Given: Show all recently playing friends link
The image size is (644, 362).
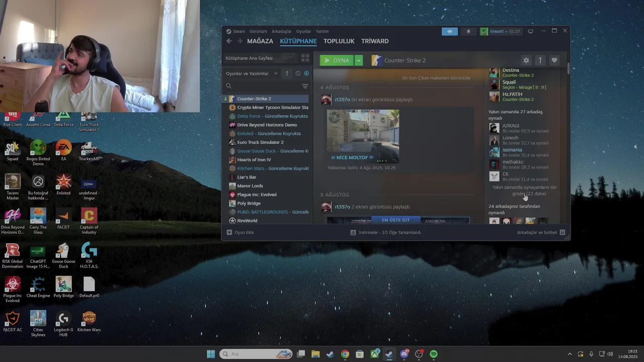Looking at the screenshot, I should click(524, 191).
